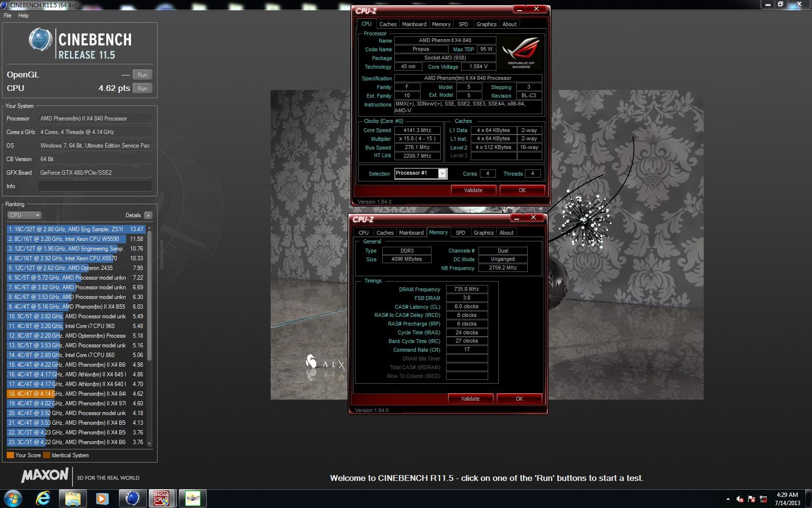Click OK in upper CPU-Z window
Screen dimensions: 812x508
point(522,190)
